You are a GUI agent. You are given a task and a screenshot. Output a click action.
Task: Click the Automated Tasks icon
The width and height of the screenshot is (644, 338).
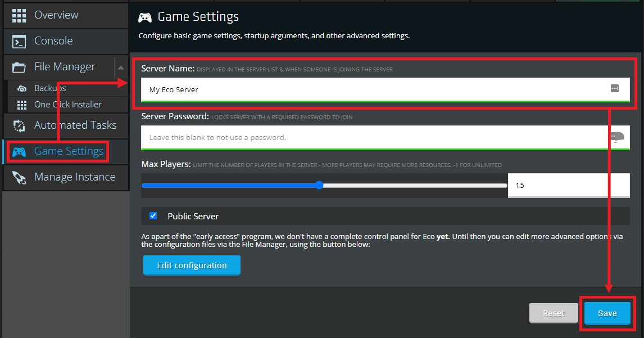click(x=19, y=125)
